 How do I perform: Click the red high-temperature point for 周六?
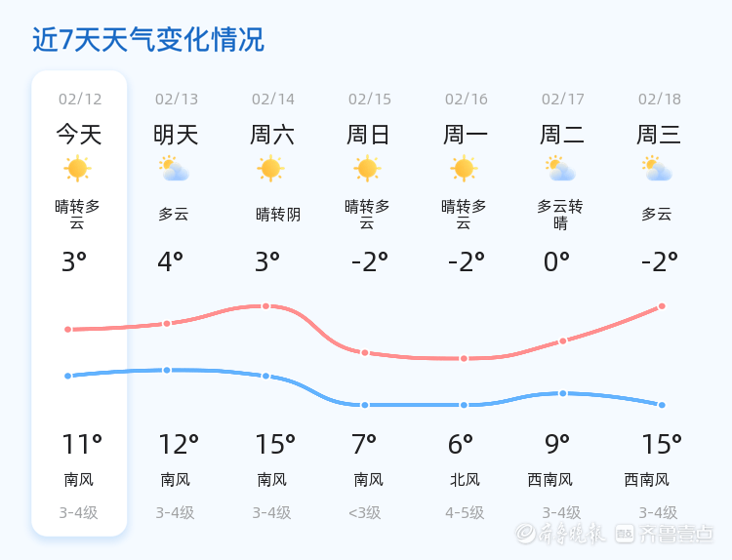coord(265,306)
